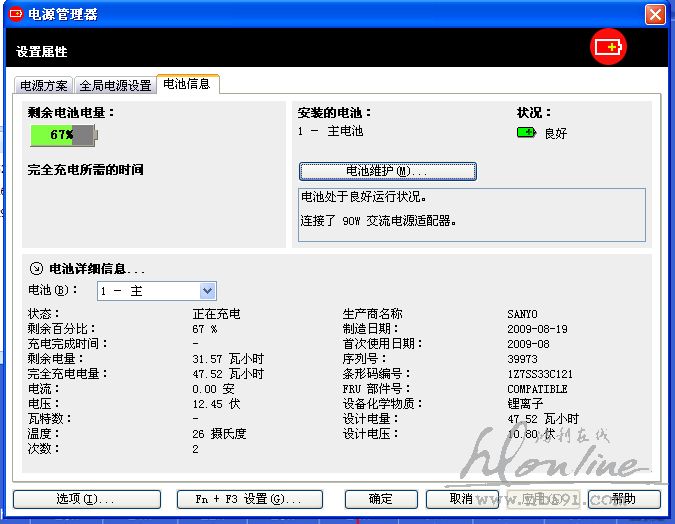Click the manufacture date 2009-08-19

[537, 329]
